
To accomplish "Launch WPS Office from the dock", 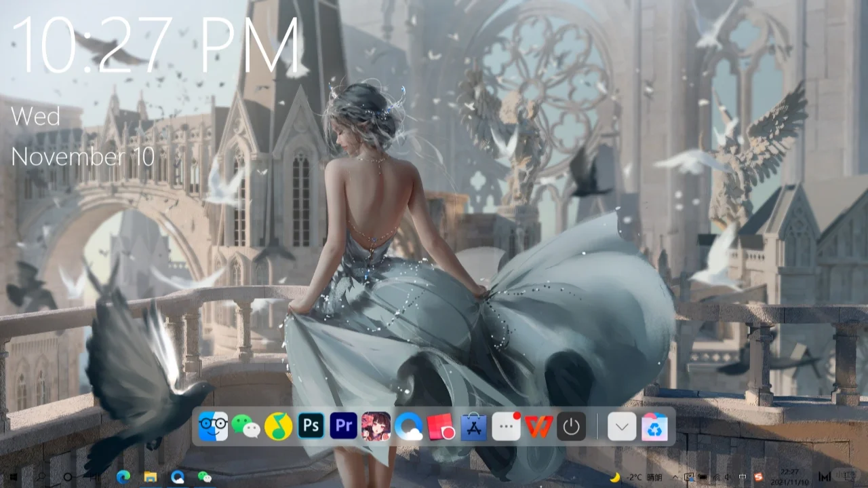I will [538, 426].
